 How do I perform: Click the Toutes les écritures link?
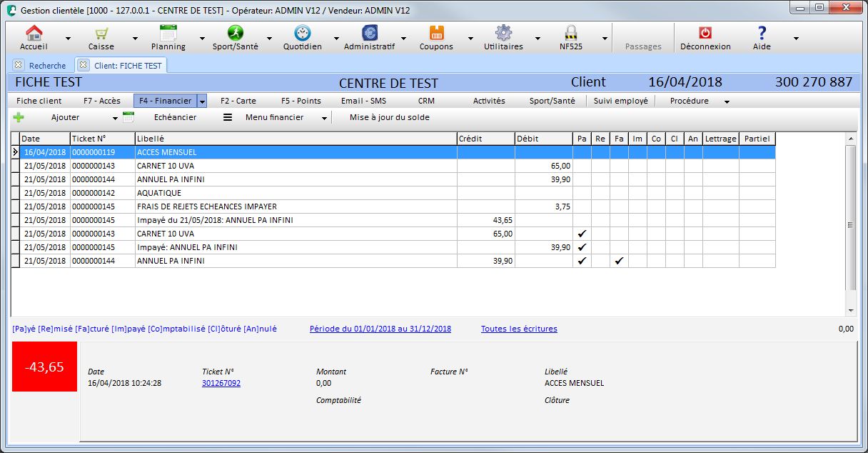519,329
